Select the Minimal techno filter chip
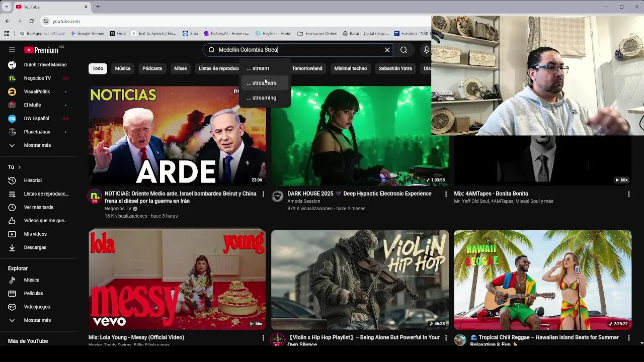The height and width of the screenshot is (362, 644). click(x=351, y=68)
